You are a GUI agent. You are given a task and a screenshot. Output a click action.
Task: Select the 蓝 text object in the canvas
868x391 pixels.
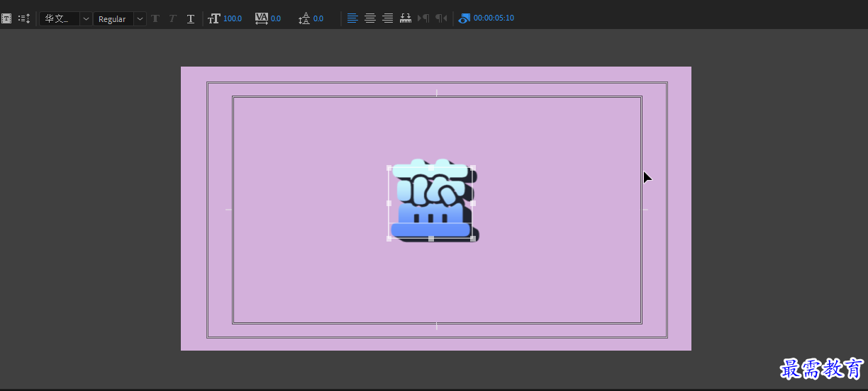point(434,201)
